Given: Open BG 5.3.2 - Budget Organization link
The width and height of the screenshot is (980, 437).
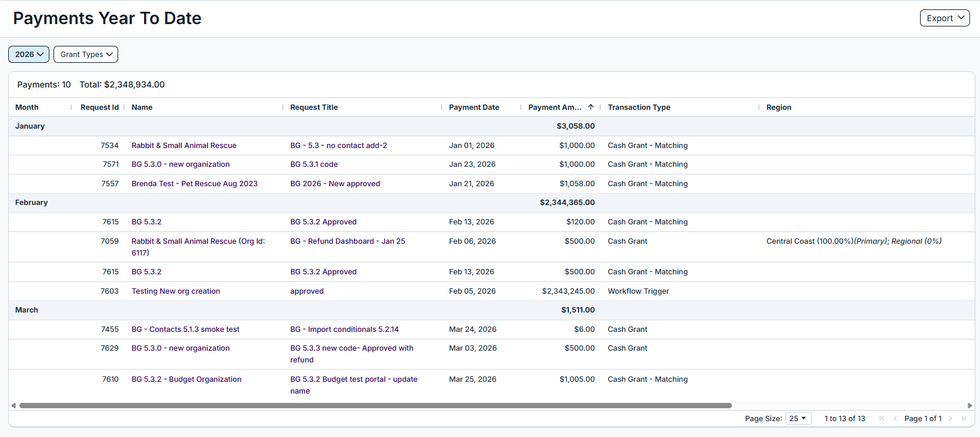Looking at the screenshot, I should tap(186, 379).
